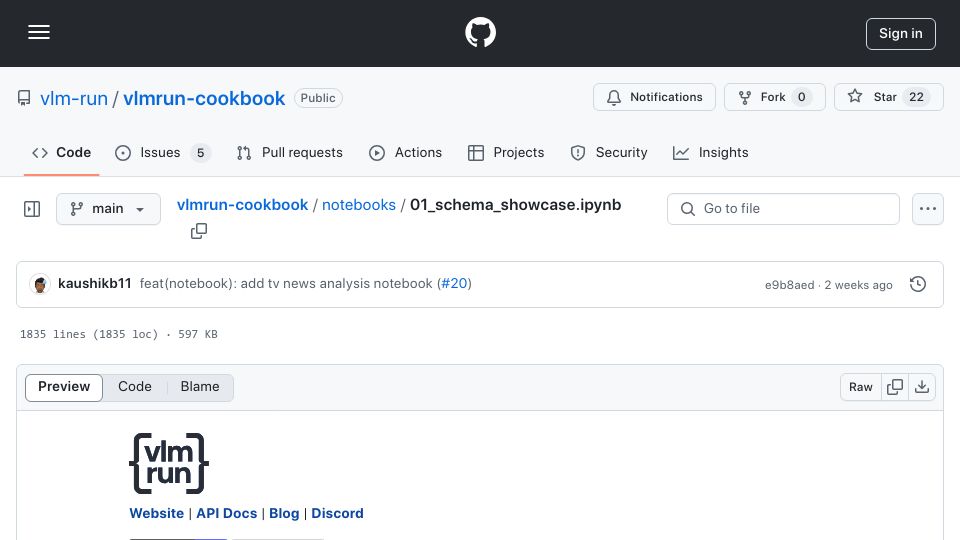Focus the Go to file search field
The height and width of the screenshot is (540, 960).
(783, 209)
